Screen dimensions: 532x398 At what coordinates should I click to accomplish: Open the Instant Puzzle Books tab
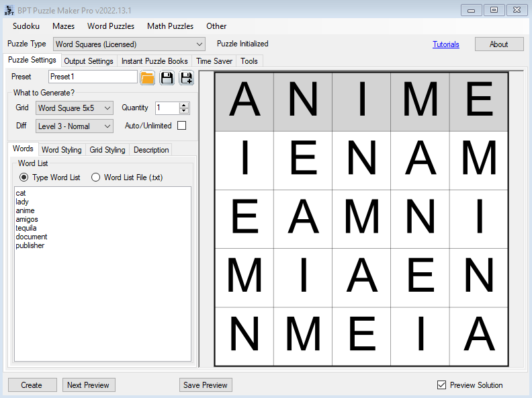[x=154, y=61]
